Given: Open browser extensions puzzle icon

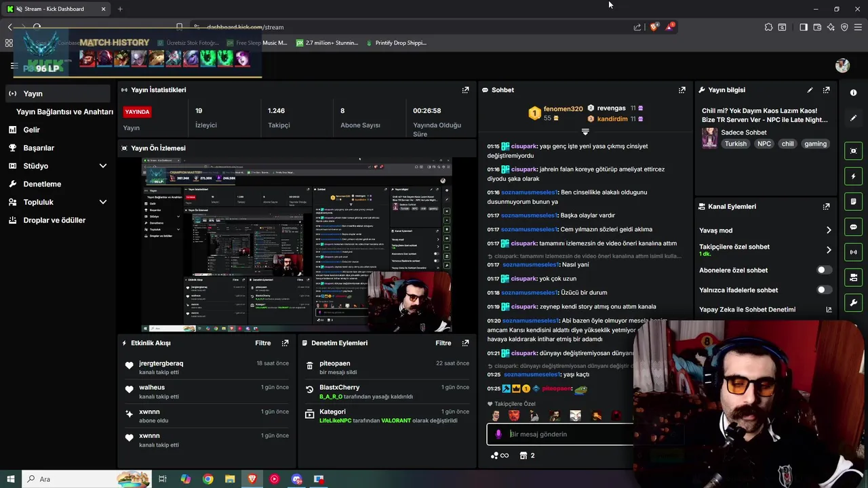Looking at the screenshot, I should (x=768, y=27).
